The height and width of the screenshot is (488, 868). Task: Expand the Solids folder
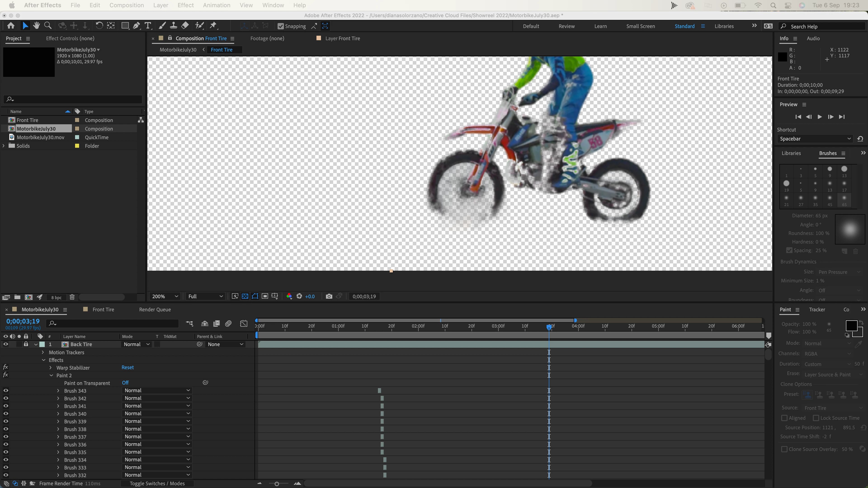click(x=4, y=146)
